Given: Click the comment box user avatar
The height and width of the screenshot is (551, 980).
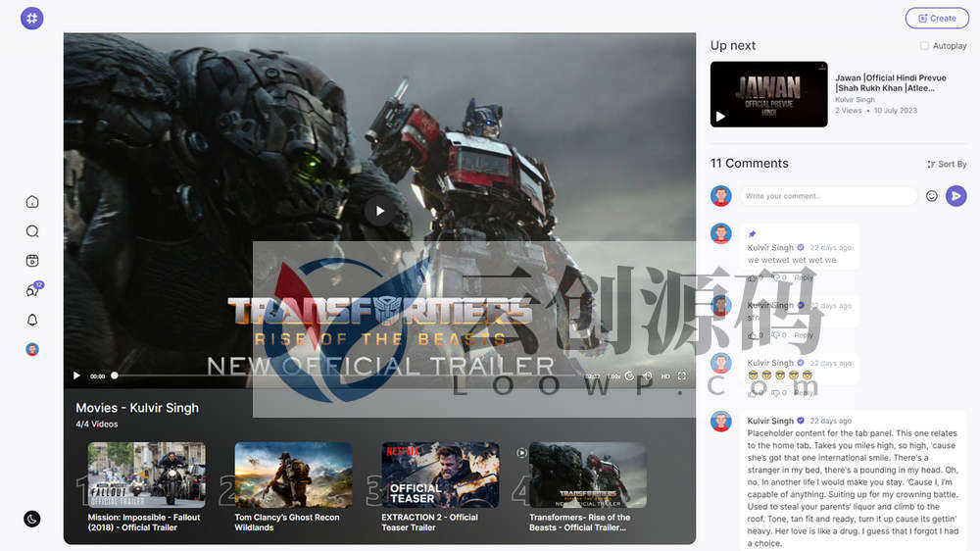Looking at the screenshot, I should 720,196.
